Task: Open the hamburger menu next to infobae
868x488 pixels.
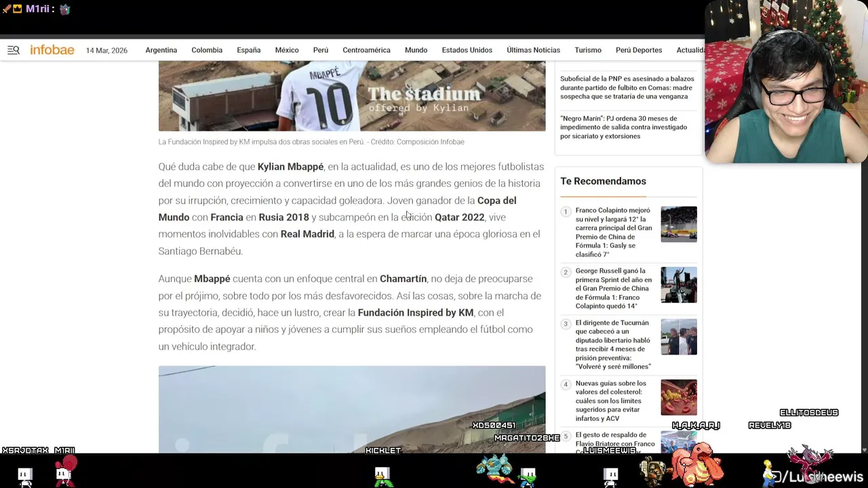Action: tap(14, 50)
